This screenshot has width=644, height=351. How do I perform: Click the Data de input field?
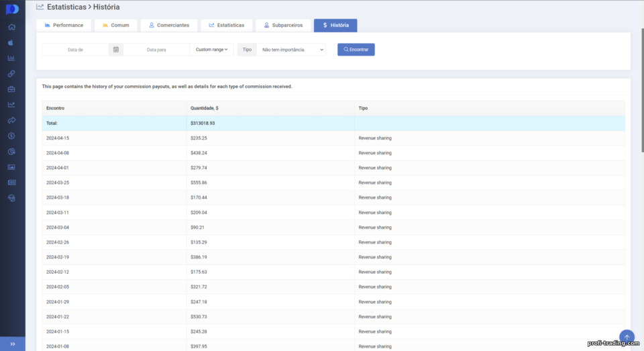tap(75, 49)
